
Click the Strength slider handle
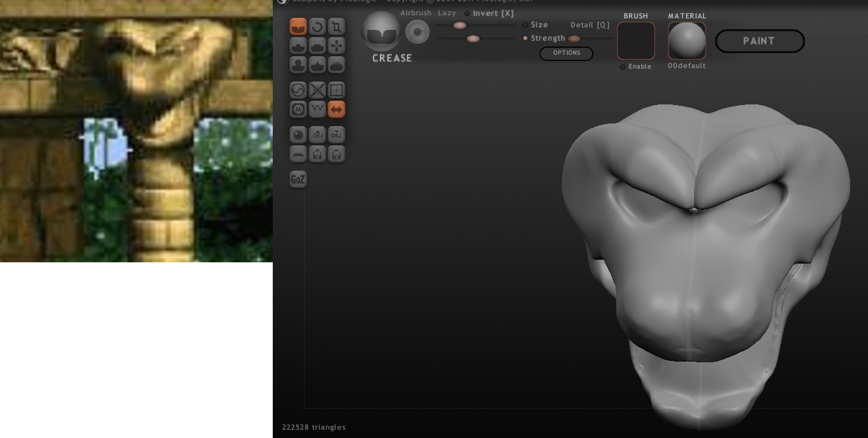pyautogui.click(x=473, y=39)
